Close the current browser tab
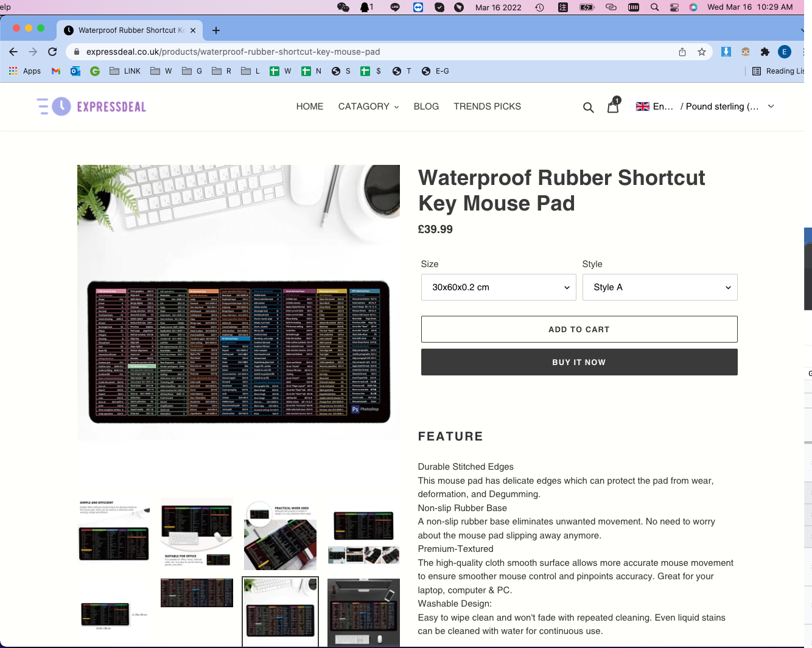 (x=193, y=30)
